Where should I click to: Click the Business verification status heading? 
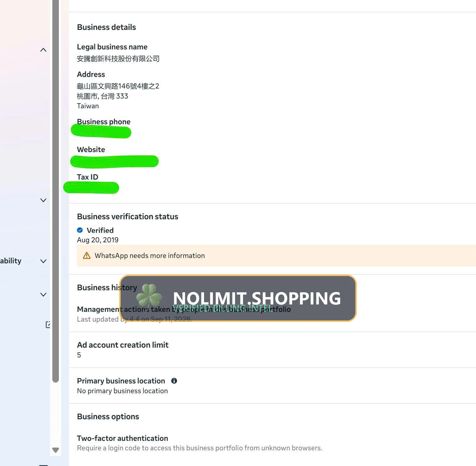click(x=128, y=217)
